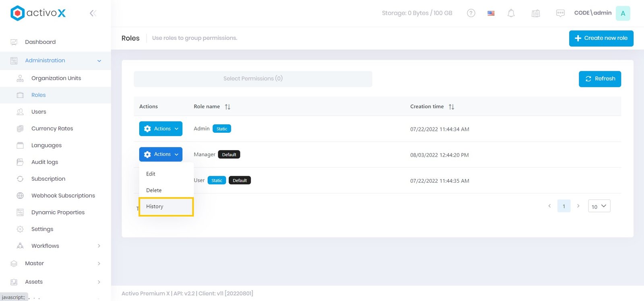Screen dimensions: 644x301
Task: Choose Delete in the Actions menu
Action: point(154,190)
